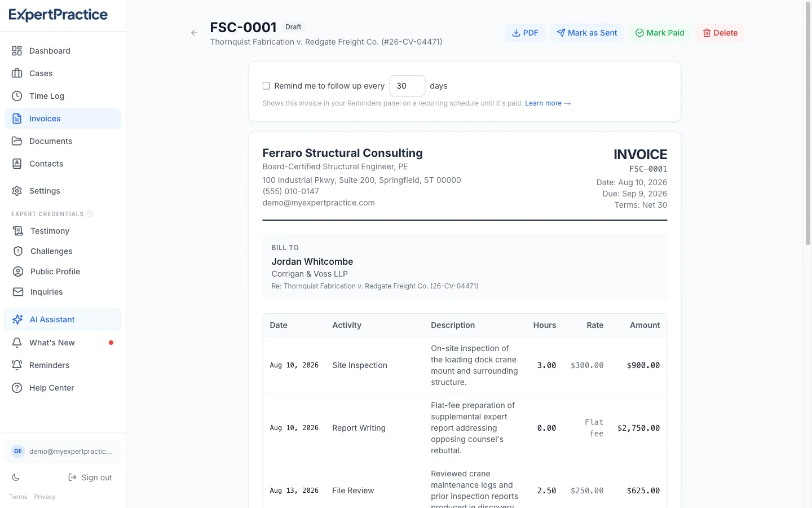Click the Due: Sep 9, 2026 text
This screenshot has width=812, height=508.
click(x=635, y=194)
